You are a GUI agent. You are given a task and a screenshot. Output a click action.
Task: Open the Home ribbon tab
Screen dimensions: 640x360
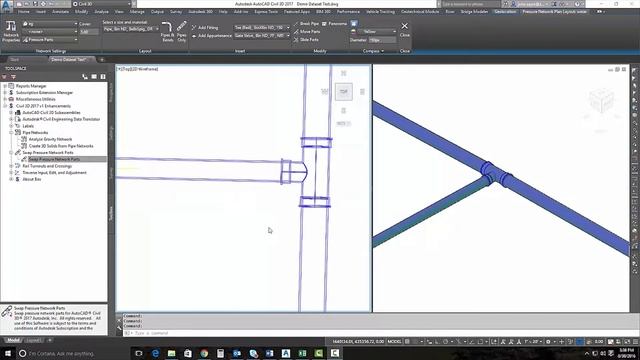click(x=24, y=12)
